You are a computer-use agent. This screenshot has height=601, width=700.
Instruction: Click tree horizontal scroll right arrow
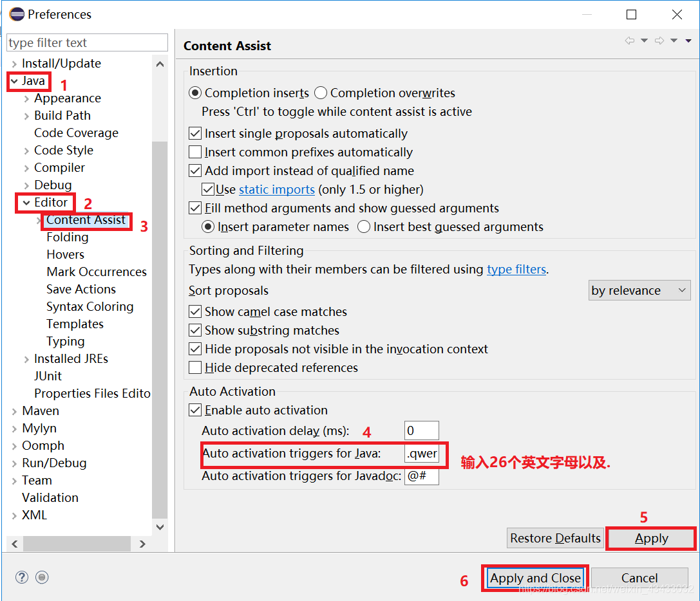coord(142,544)
